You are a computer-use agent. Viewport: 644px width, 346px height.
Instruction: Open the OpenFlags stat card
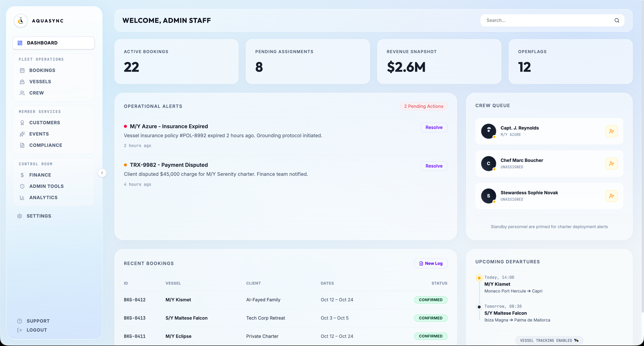[571, 62]
